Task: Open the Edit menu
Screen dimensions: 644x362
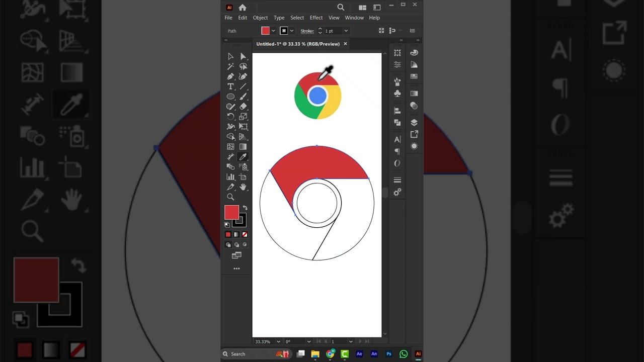Action: [243, 18]
